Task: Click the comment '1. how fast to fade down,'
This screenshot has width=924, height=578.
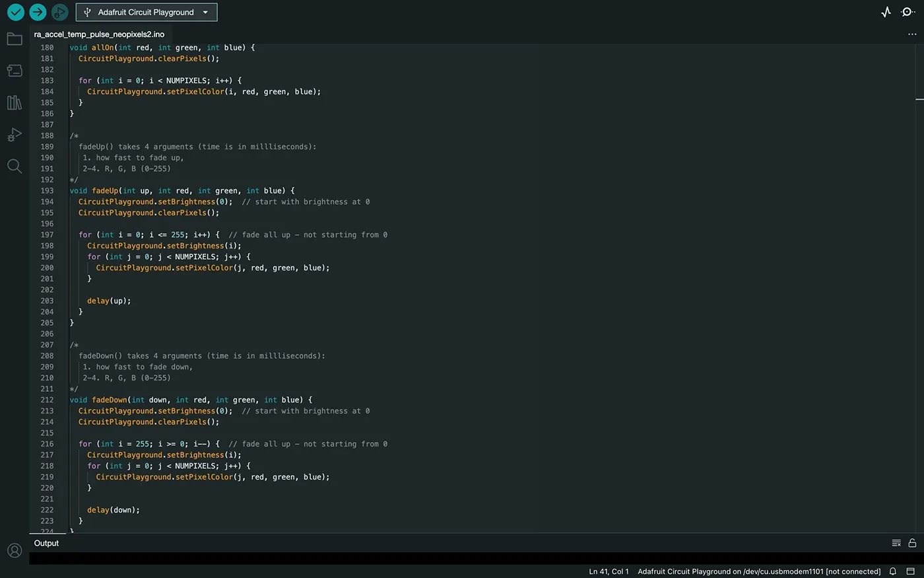Action: (138, 367)
